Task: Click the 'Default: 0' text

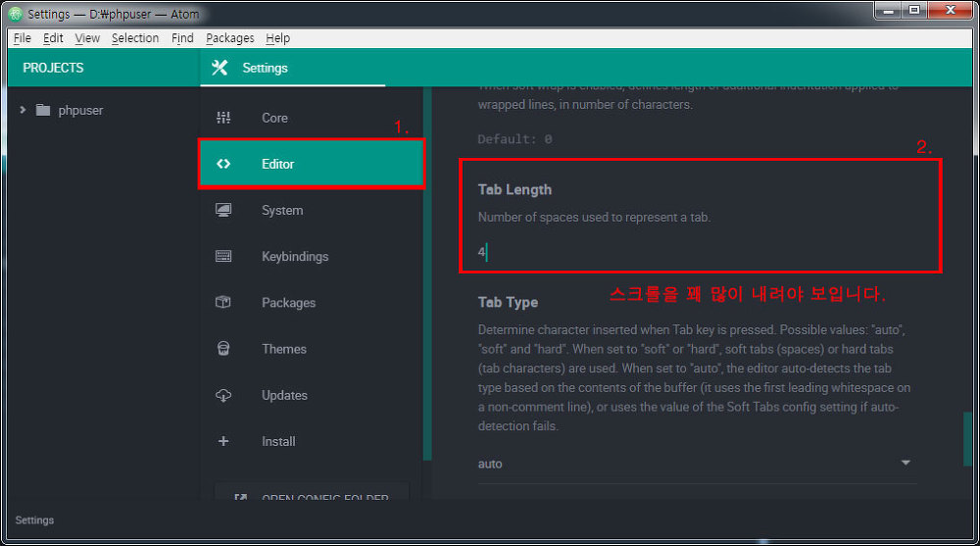Action: click(x=515, y=139)
